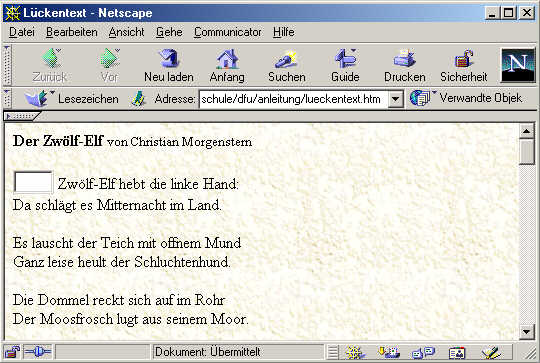
Task: Open the Mailbox inbox icon in status bar
Action: click(x=388, y=352)
